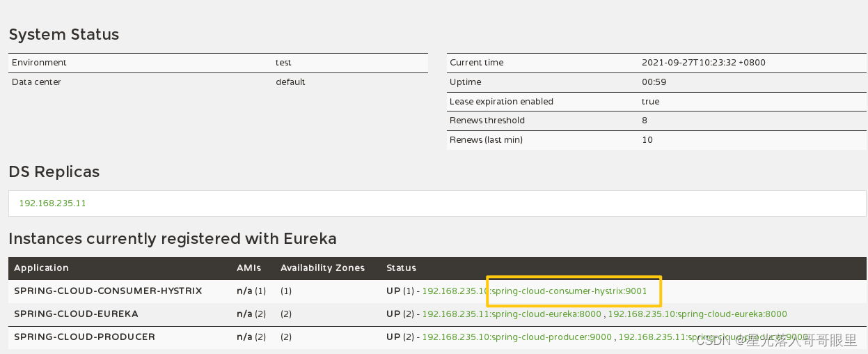Select the Renews (last min) label

point(486,140)
